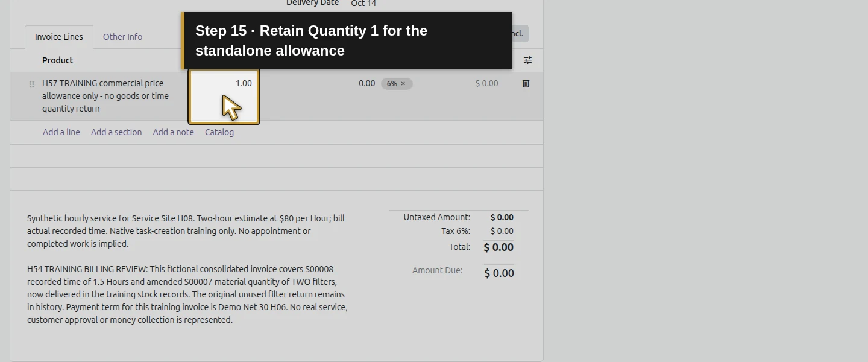Open column settings adjust icon

point(527,60)
